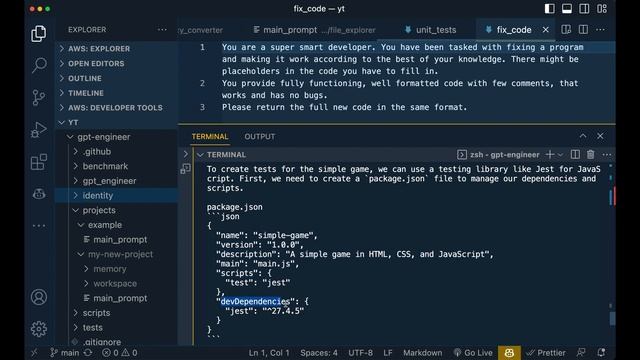The image size is (640, 360).
Task: Maximize the panel with up chevron
Action: tap(583, 136)
